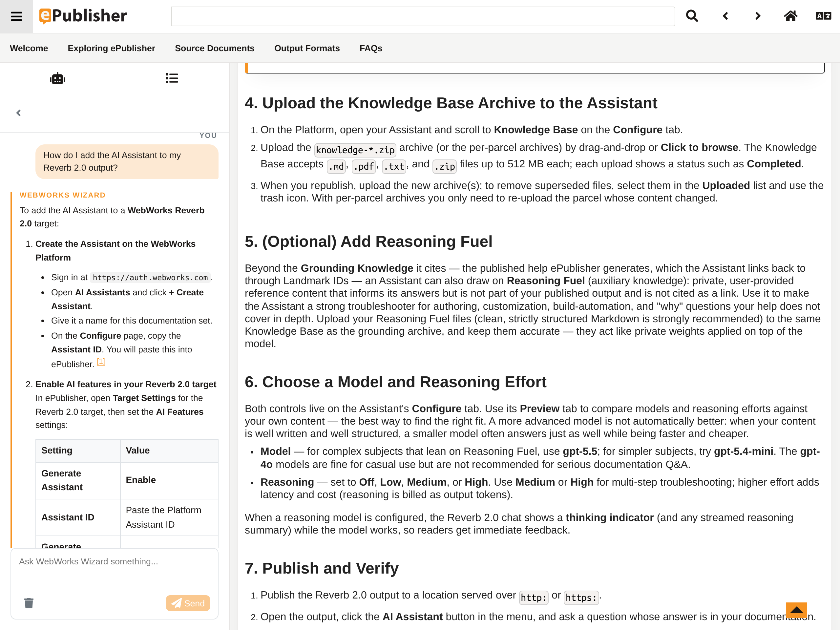Click the .pdf file type code
Screen dimensions: 840x630
[364, 167]
